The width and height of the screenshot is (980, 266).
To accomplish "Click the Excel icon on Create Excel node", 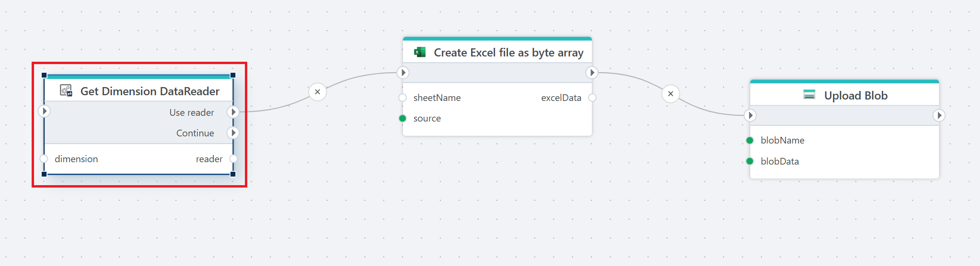I will (420, 52).
